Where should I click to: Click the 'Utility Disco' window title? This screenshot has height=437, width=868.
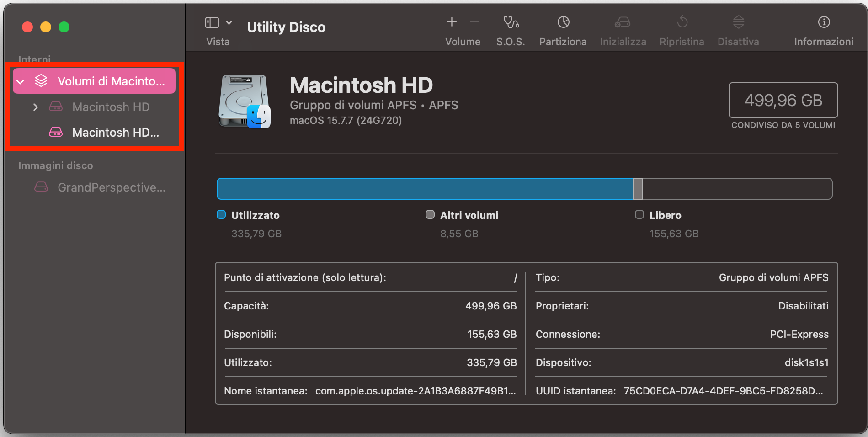pyautogui.click(x=286, y=27)
